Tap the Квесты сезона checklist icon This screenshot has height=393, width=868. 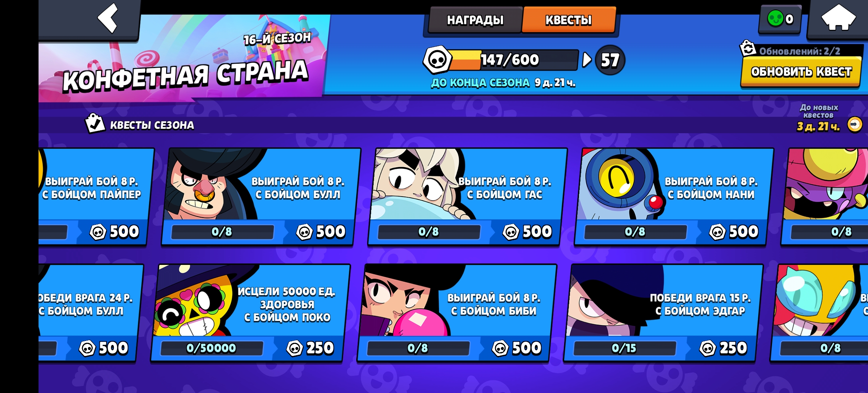point(95,123)
